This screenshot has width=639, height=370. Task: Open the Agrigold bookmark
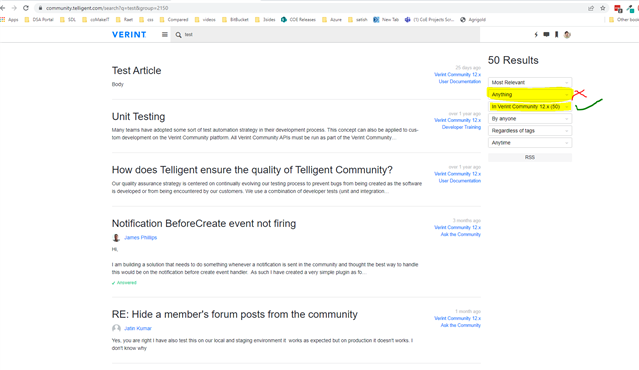point(473,20)
